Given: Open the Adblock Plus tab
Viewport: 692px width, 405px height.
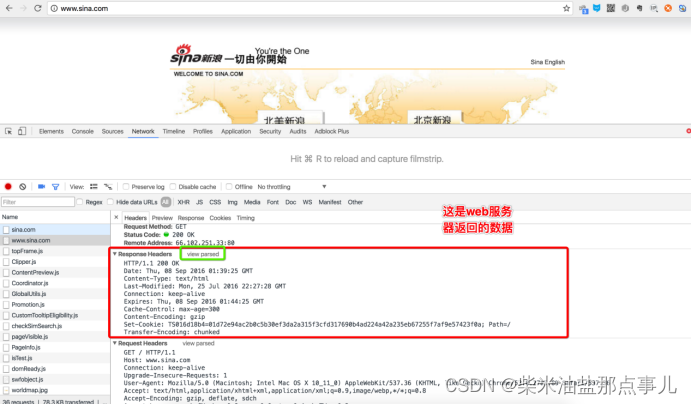Looking at the screenshot, I should click(x=332, y=131).
